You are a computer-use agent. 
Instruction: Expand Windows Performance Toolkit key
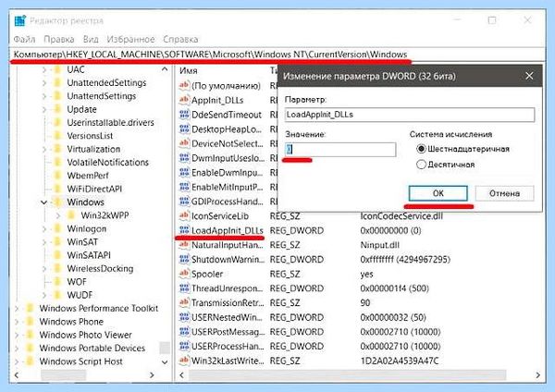pyautogui.click(x=17, y=309)
